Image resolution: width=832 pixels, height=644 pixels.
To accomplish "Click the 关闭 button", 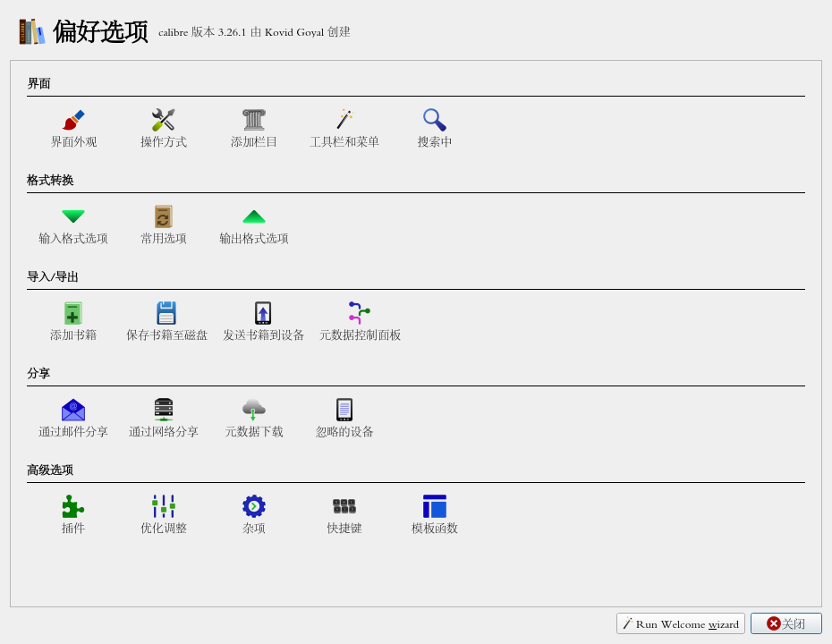I will 785,623.
